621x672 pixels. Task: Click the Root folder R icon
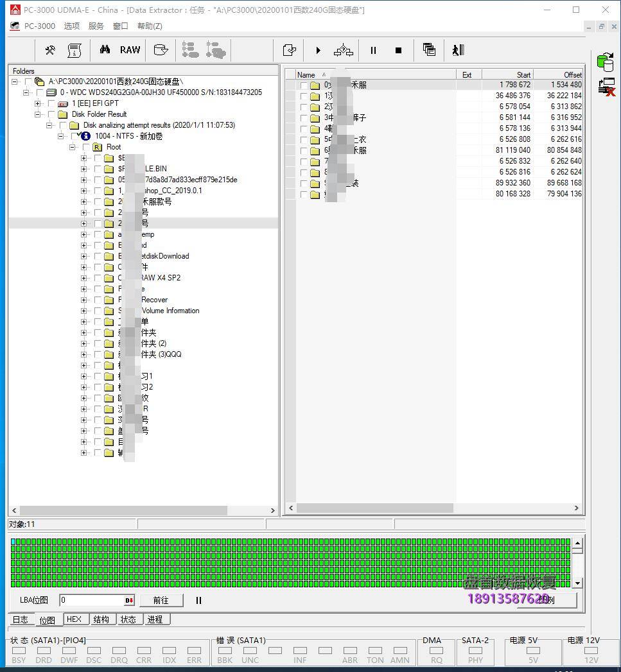tap(98, 147)
